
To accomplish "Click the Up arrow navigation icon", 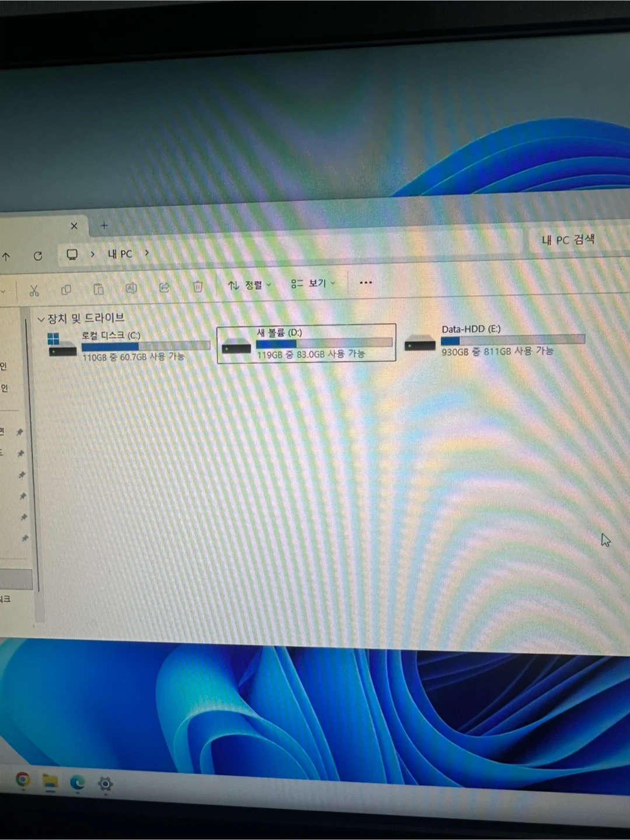I will [6, 256].
